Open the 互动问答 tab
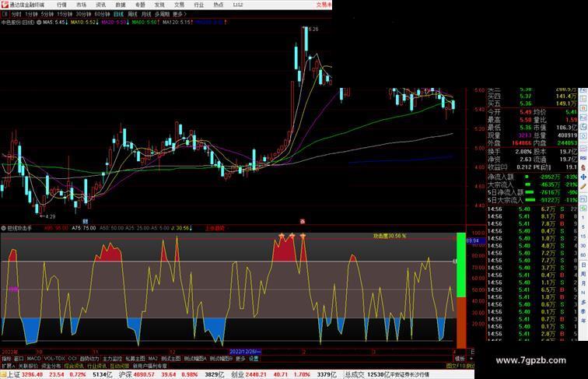 [119, 366]
